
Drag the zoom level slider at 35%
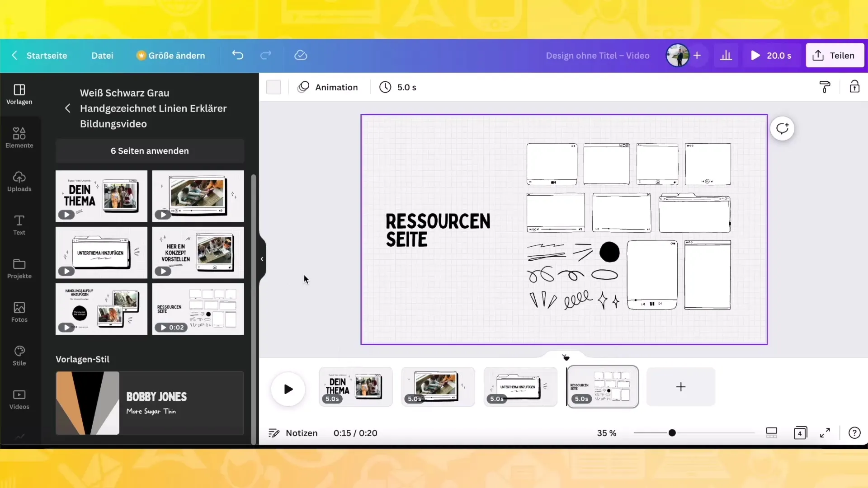[672, 432]
